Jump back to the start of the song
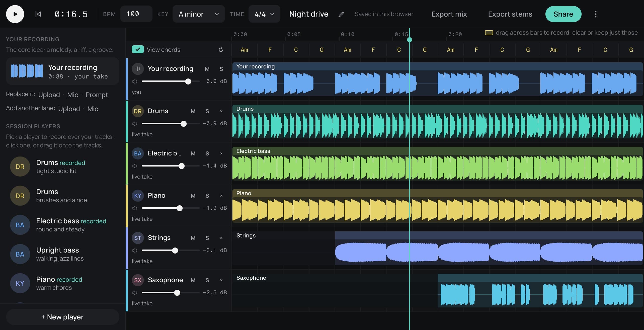 [38, 14]
